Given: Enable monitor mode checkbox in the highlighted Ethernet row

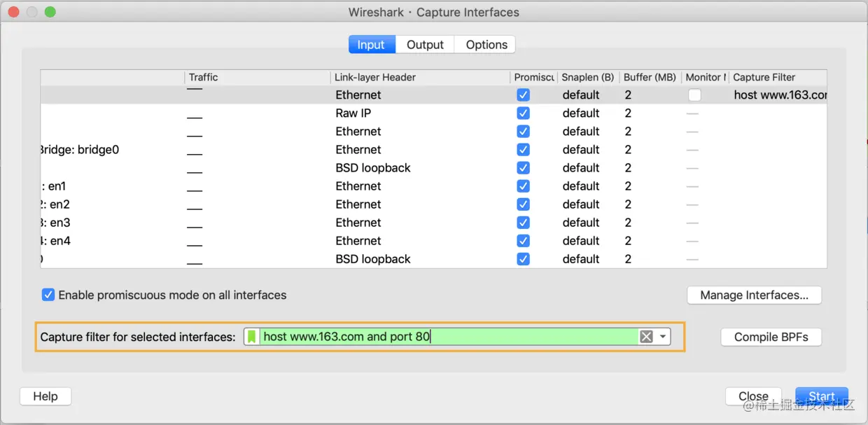Looking at the screenshot, I should 694,95.
